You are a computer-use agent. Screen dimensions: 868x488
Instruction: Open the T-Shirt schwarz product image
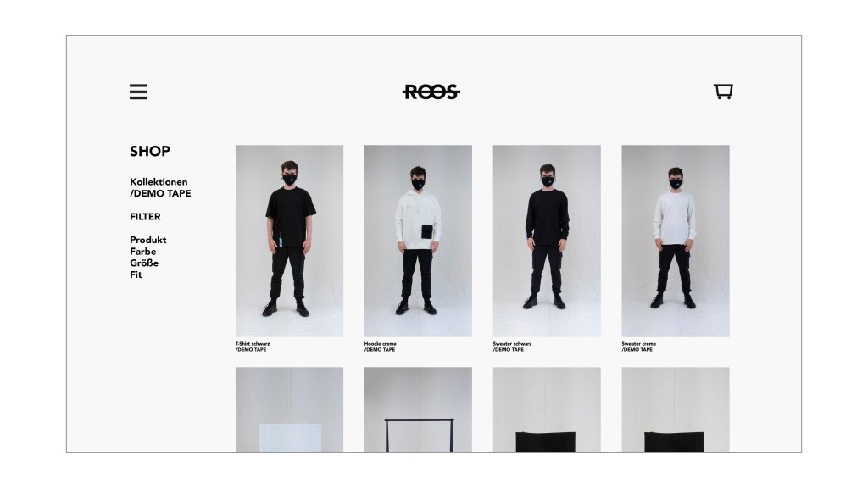pyautogui.click(x=289, y=241)
